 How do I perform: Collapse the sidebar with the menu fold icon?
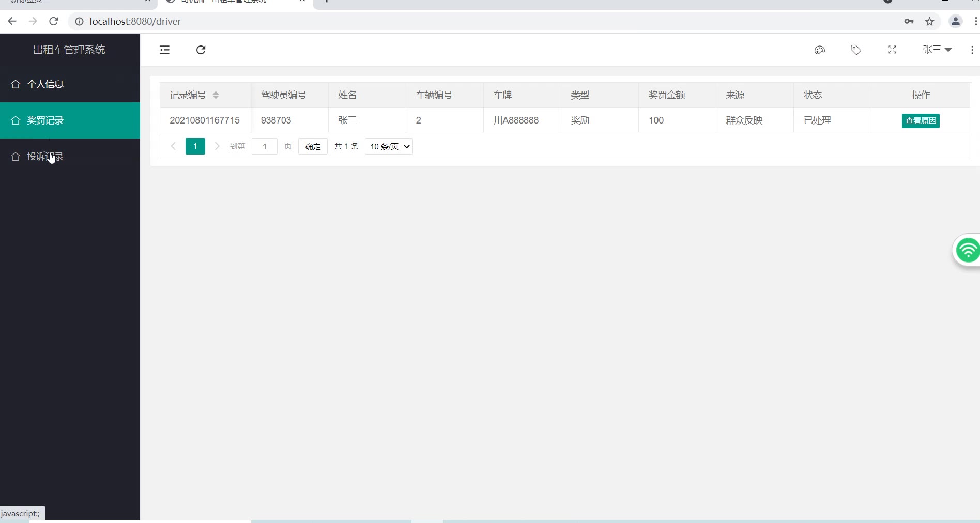[x=164, y=50]
